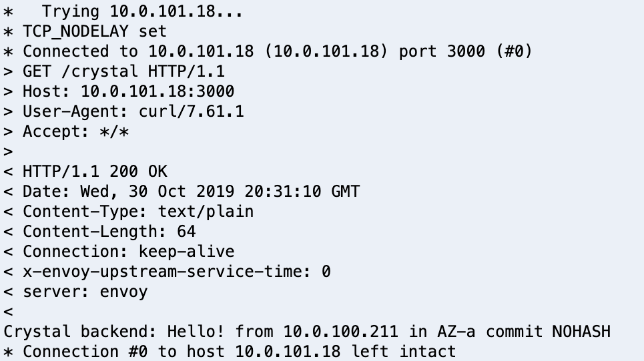Screen dimensions: 644x361
Task: Click the "HTTP/1.1 200 OK" status line
Action: coord(95,171)
